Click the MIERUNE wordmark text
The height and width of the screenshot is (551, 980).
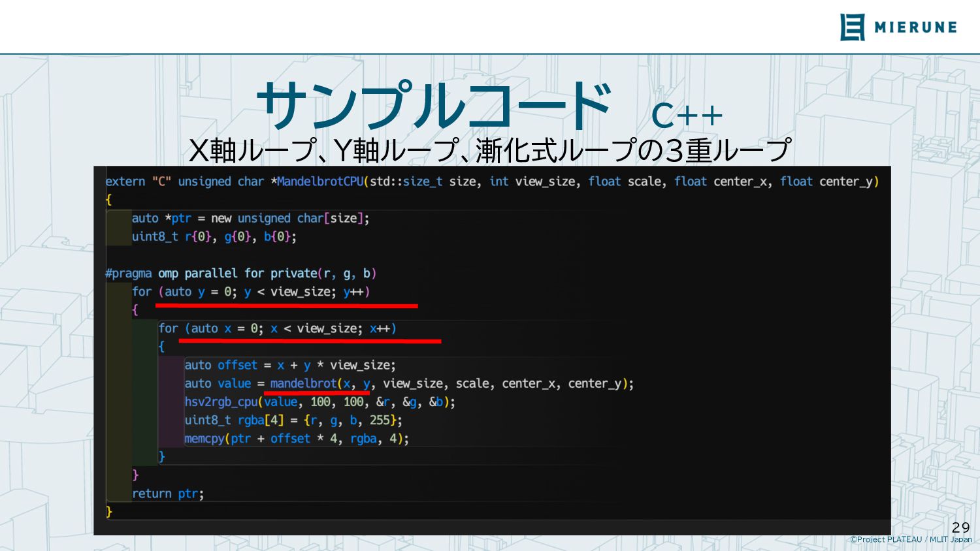pyautogui.click(x=915, y=27)
